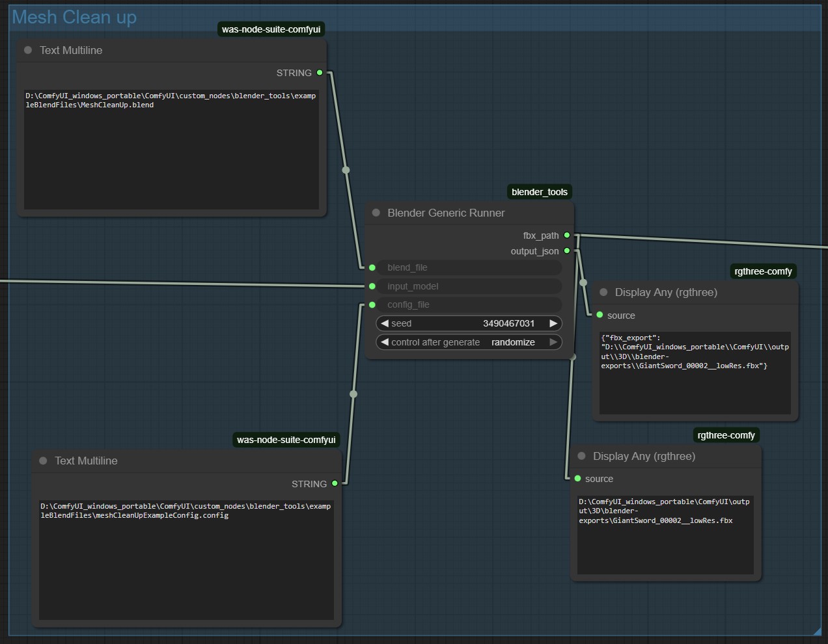Click the rgthree-comfy badge on the upper Display node
Image resolution: width=828 pixels, height=644 pixels.
pos(763,271)
